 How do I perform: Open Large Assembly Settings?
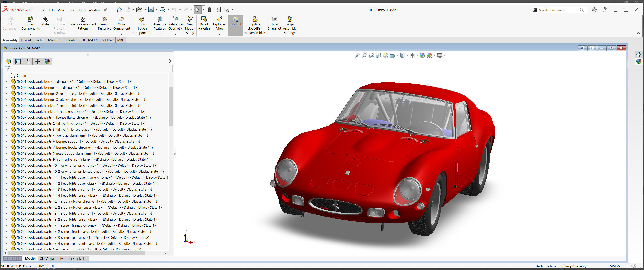click(289, 25)
